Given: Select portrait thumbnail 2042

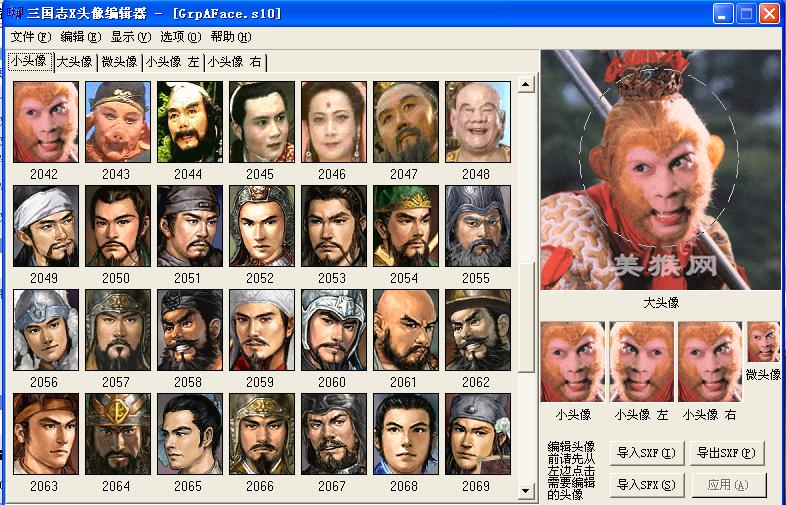Looking at the screenshot, I should 46,122.
